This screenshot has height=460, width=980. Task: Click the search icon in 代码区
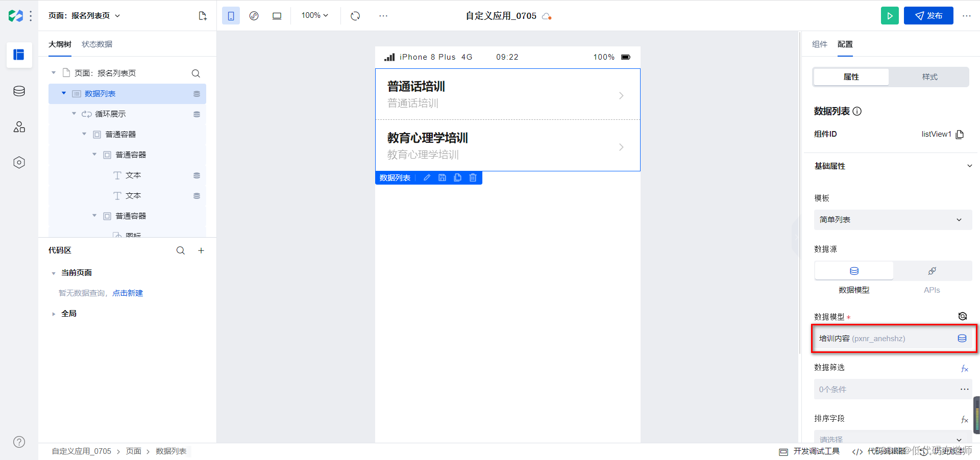181,250
